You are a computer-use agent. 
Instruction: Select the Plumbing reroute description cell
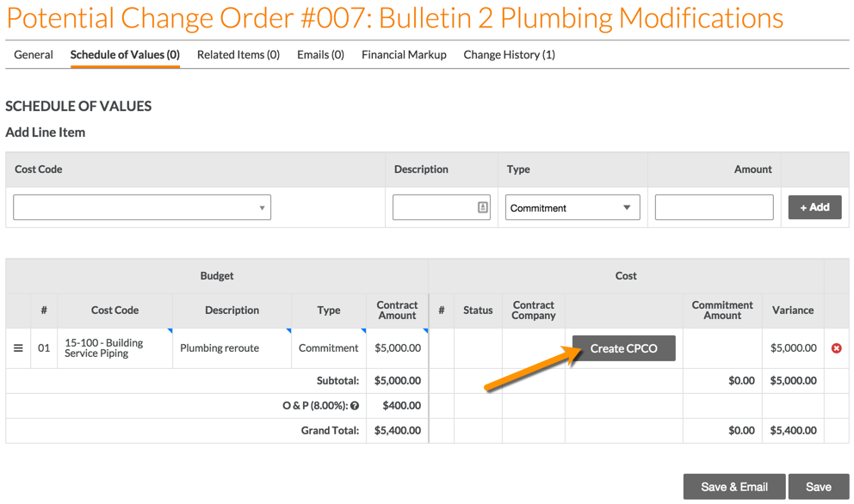pos(229,347)
